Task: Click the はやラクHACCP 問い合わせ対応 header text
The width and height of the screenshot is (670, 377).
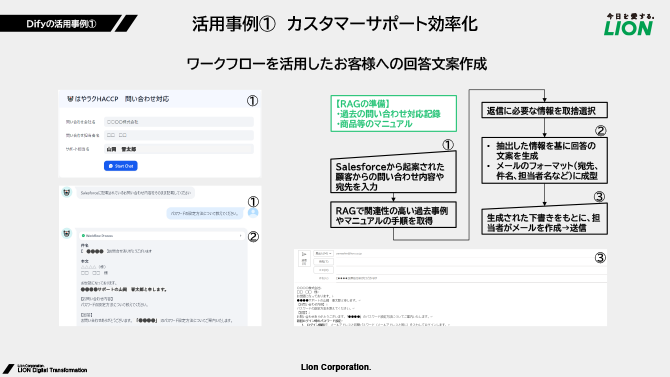Action: 122,99
